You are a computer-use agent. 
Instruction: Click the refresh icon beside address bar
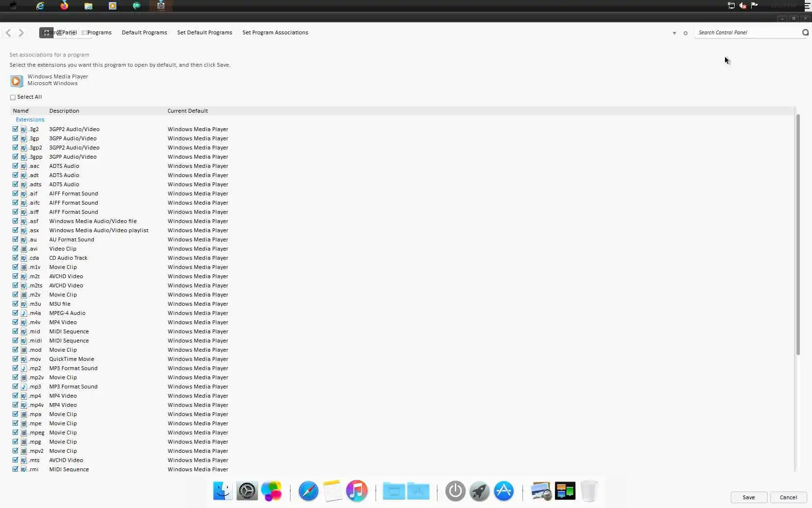(685, 33)
